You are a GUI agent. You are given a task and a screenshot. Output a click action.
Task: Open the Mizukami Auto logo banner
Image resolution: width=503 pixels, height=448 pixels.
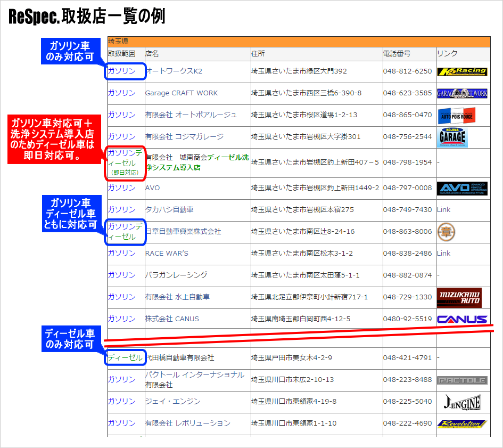[x=459, y=297]
